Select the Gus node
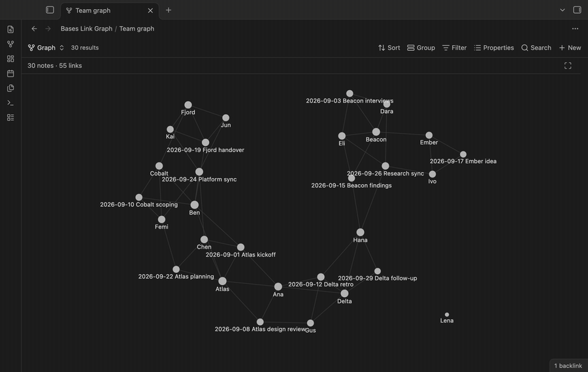Viewport: 588px width, 372px height. coord(310,323)
